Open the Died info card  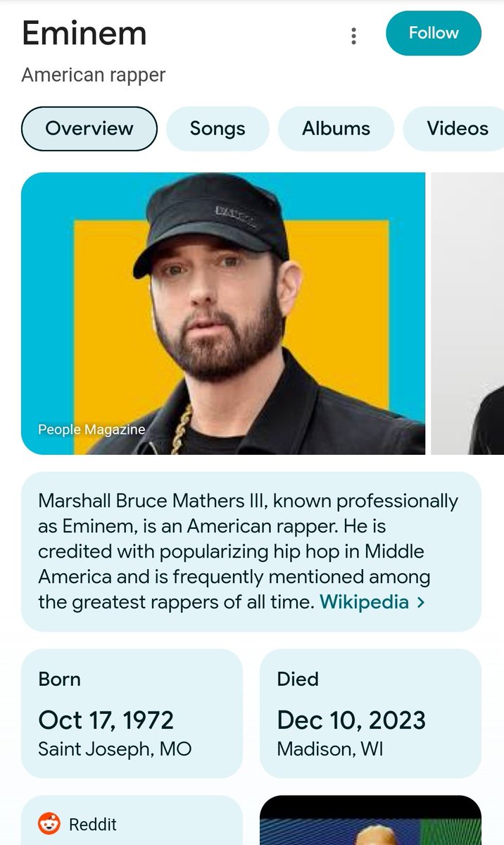371,713
